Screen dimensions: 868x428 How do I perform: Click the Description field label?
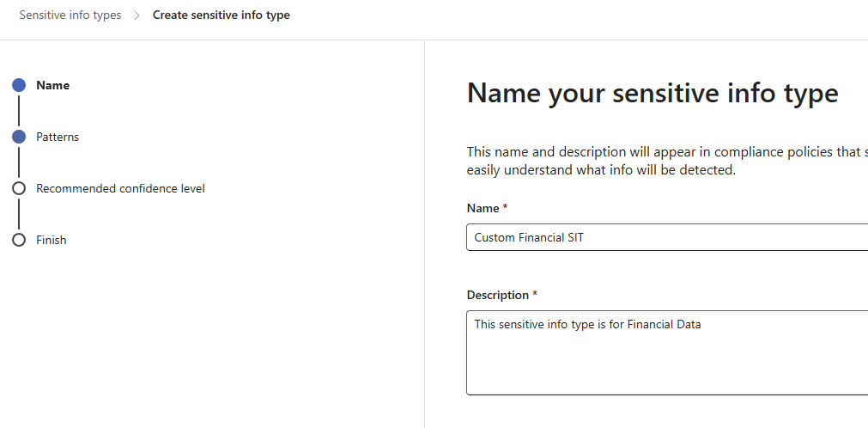pyautogui.click(x=502, y=295)
